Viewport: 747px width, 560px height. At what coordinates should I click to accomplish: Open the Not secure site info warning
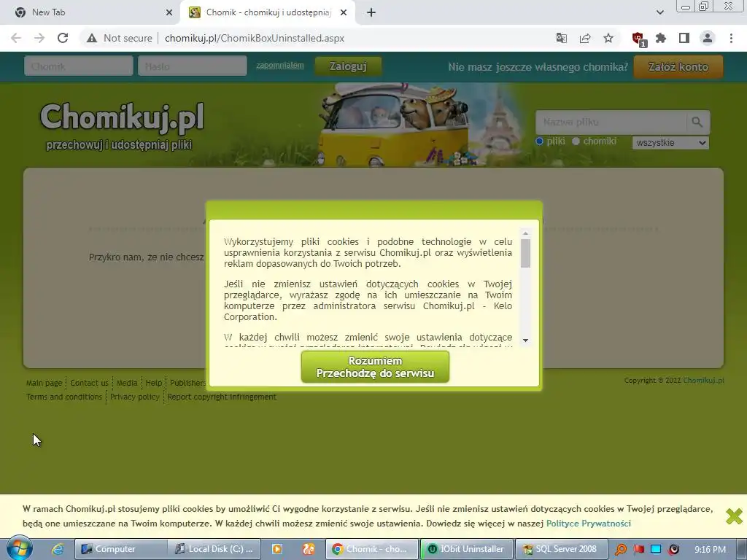(119, 38)
